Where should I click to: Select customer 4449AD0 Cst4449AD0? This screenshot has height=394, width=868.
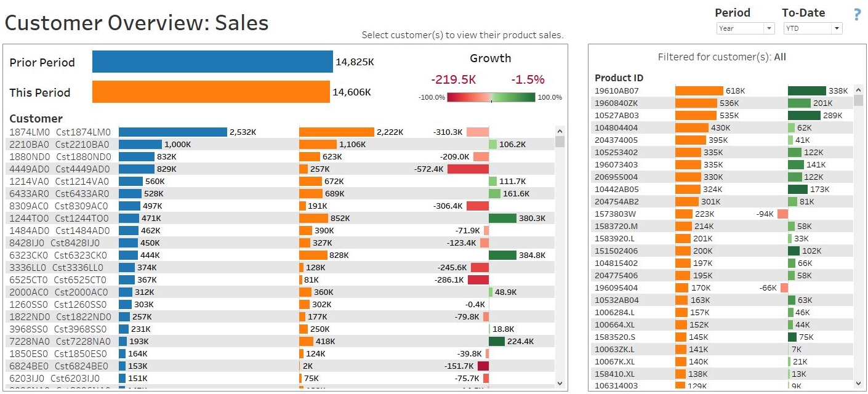(60, 169)
